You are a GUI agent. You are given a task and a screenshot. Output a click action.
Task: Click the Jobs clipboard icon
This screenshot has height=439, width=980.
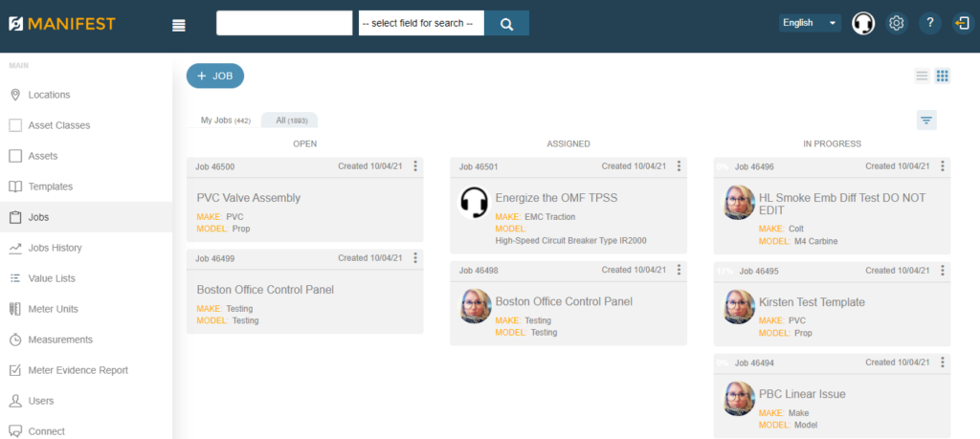(x=15, y=217)
